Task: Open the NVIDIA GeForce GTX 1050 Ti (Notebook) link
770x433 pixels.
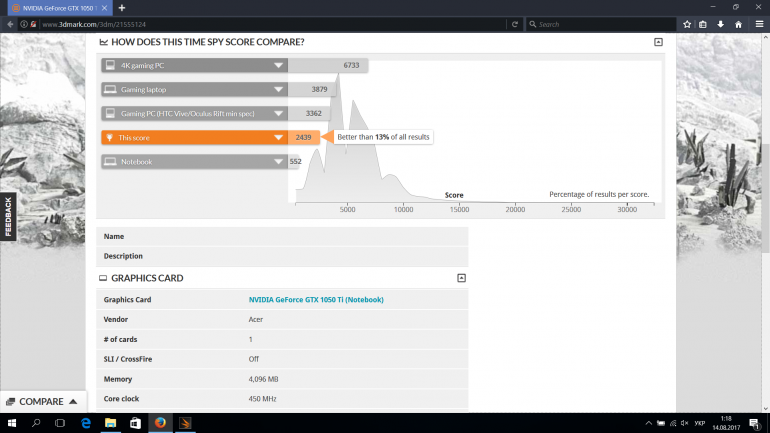Action: 316,299
